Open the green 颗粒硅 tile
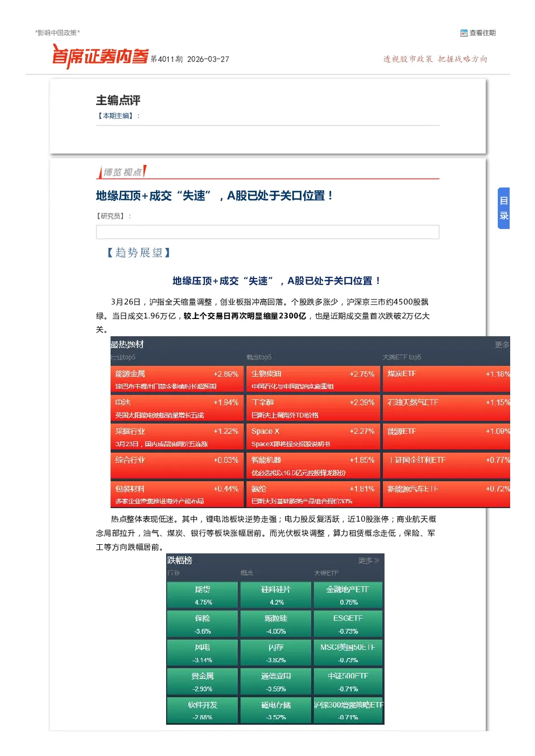 click(276, 624)
